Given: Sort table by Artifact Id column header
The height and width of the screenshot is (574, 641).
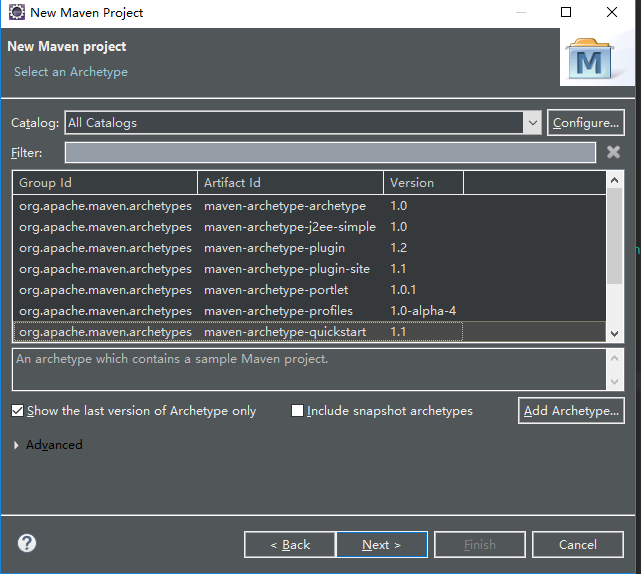Looking at the screenshot, I should click(290, 182).
